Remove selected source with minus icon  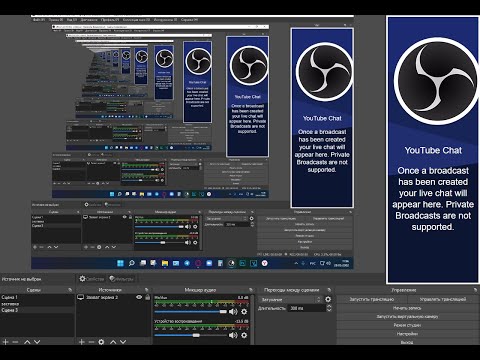(x=91, y=342)
